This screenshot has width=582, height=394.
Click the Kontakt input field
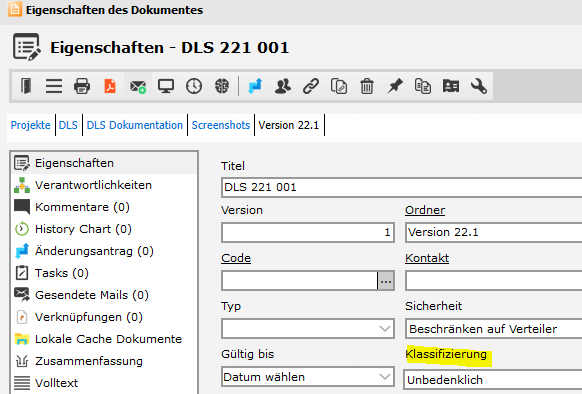click(x=494, y=280)
